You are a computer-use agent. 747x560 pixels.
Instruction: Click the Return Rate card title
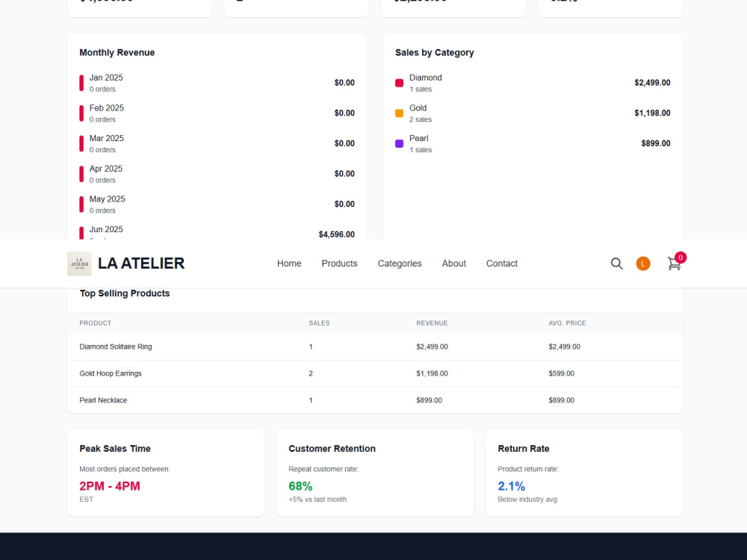tap(524, 449)
